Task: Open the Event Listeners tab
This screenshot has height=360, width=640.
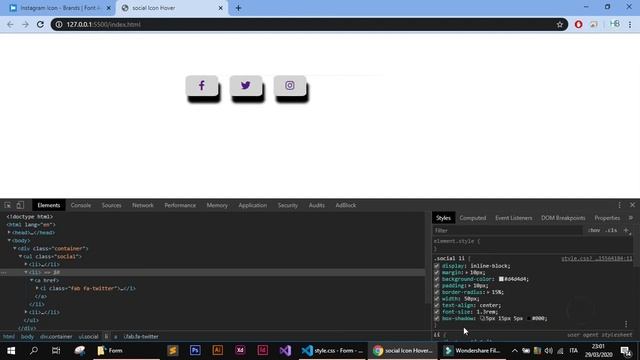Action: 513,218
